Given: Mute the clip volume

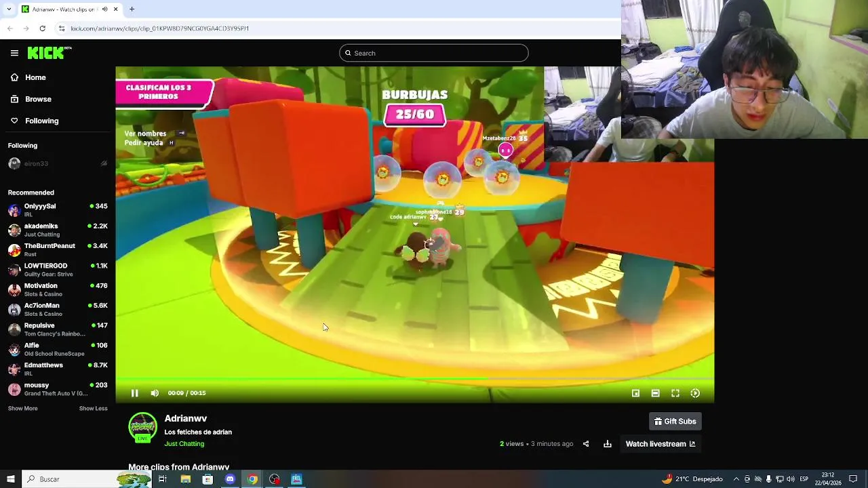Looking at the screenshot, I should [x=155, y=393].
